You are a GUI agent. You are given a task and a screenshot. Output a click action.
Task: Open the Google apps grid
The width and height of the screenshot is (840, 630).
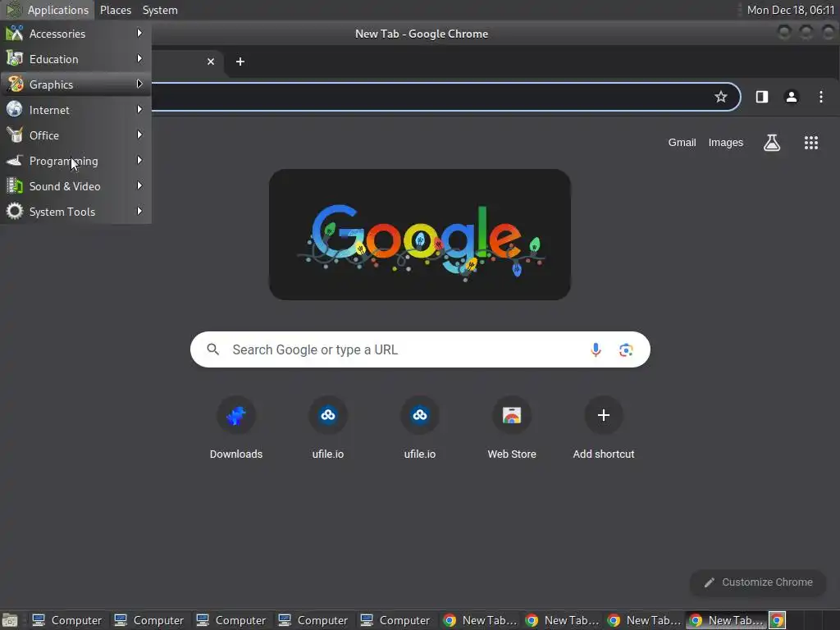click(x=811, y=143)
